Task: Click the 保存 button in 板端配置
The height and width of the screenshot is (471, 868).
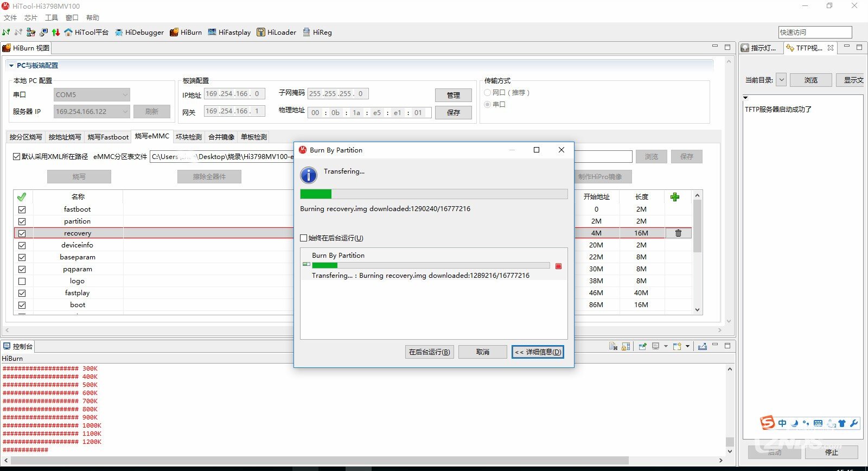Action: point(454,112)
